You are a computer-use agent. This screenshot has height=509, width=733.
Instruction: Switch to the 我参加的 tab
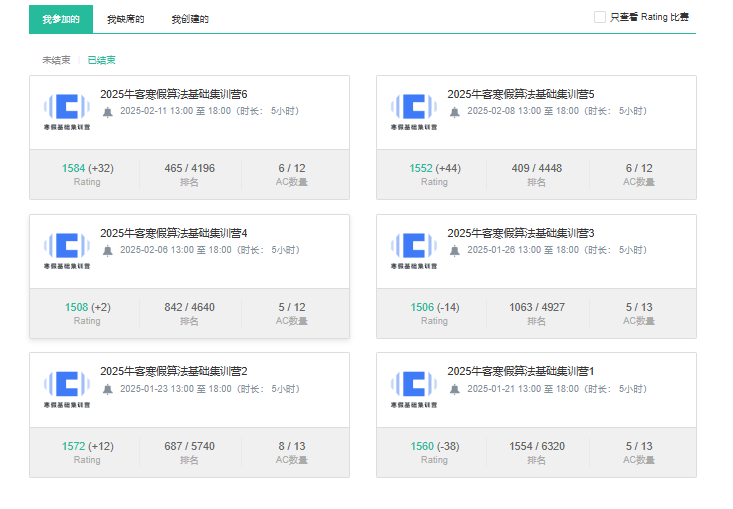point(61,19)
